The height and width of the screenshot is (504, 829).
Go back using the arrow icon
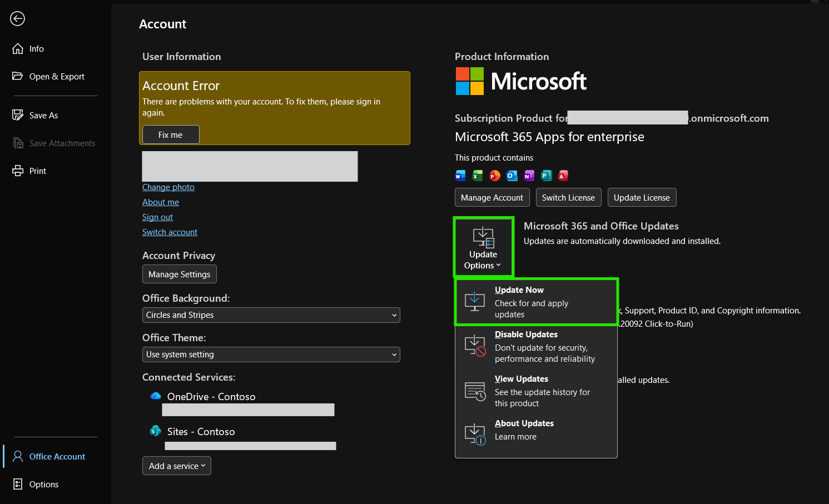(18, 19)
